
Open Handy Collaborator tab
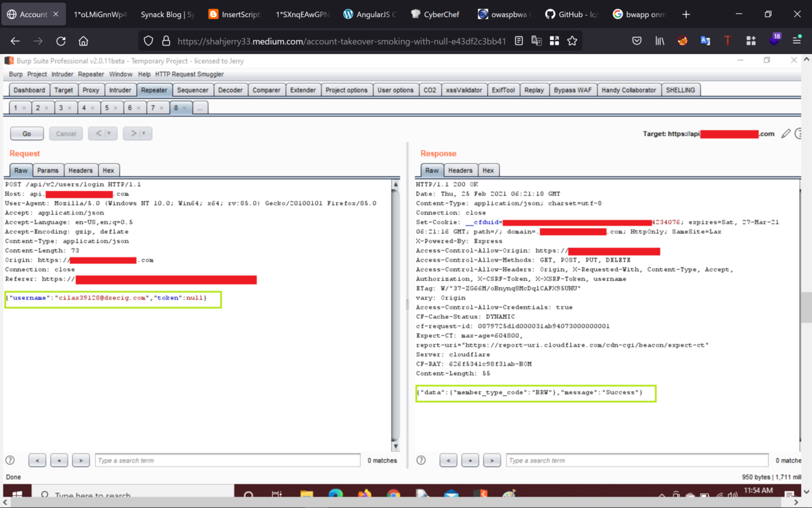(629, 90)
